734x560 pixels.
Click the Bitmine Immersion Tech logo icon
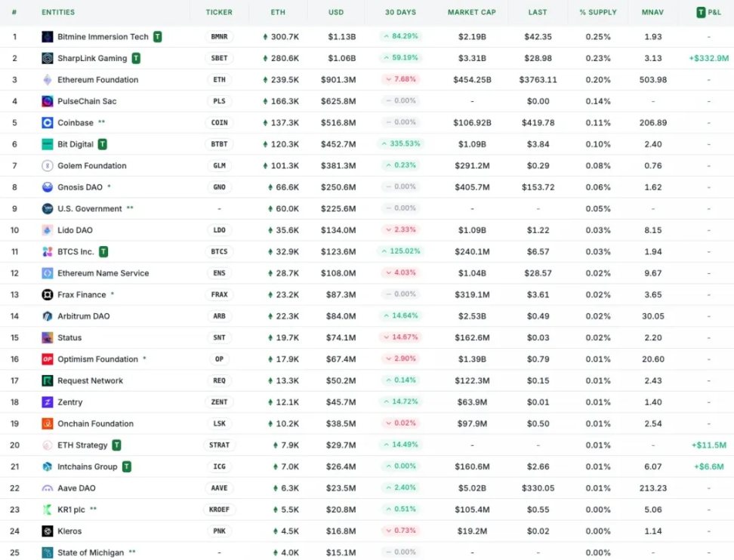tap(48, 36)
